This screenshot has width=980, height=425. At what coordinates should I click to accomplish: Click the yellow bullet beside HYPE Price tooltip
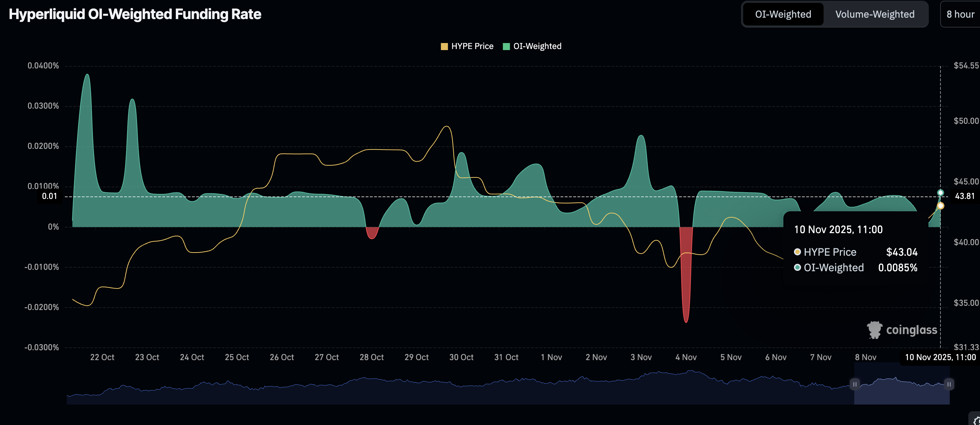797,252
